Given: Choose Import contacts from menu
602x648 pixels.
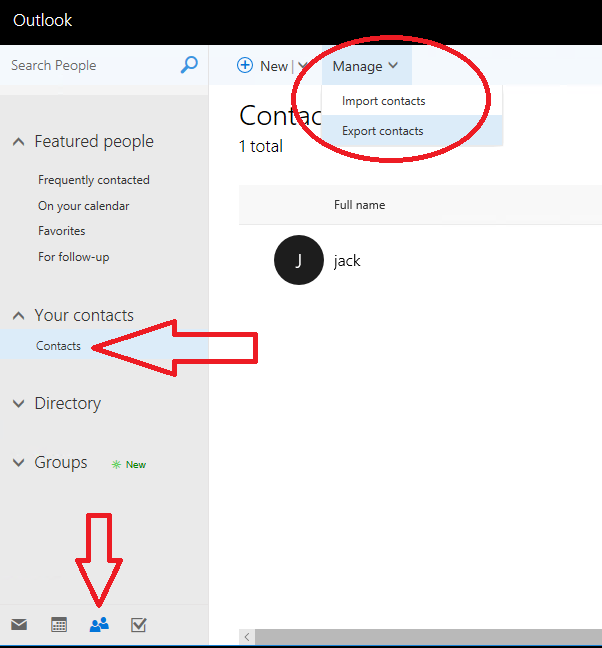Looking at the screenshot, I should pos(412,101).
